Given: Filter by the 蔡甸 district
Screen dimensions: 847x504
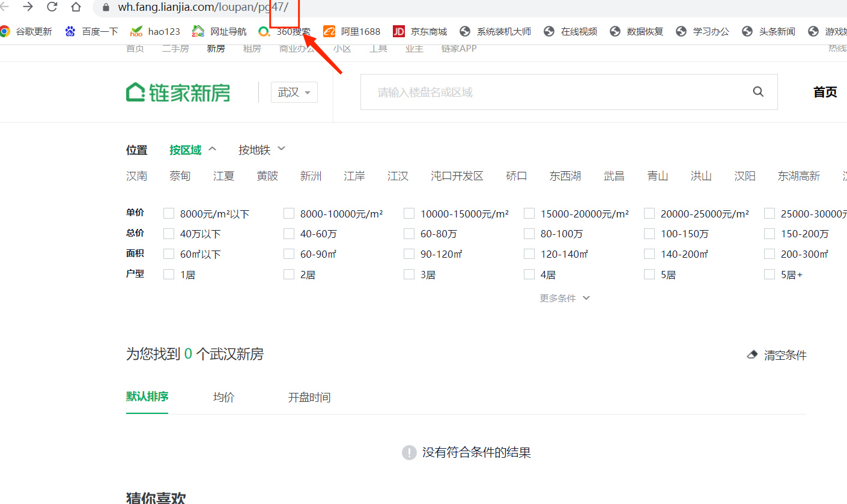Looking at the screenshot, I should [180, 176].
